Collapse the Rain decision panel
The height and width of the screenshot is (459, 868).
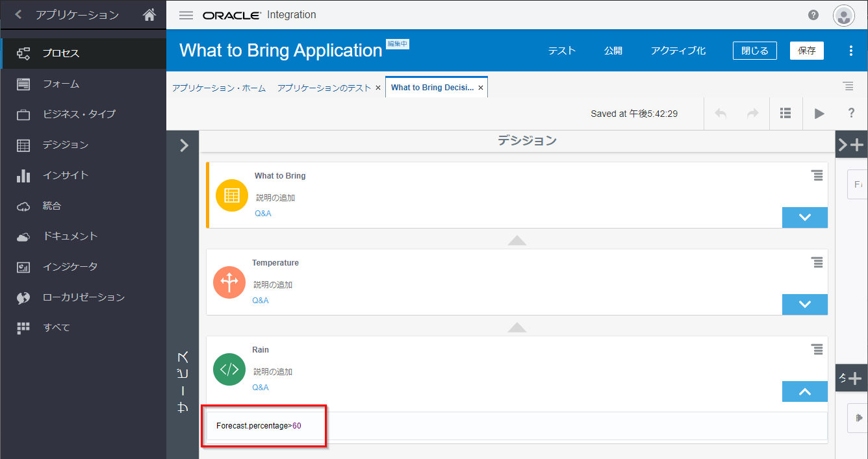click(x=804, y=391)
